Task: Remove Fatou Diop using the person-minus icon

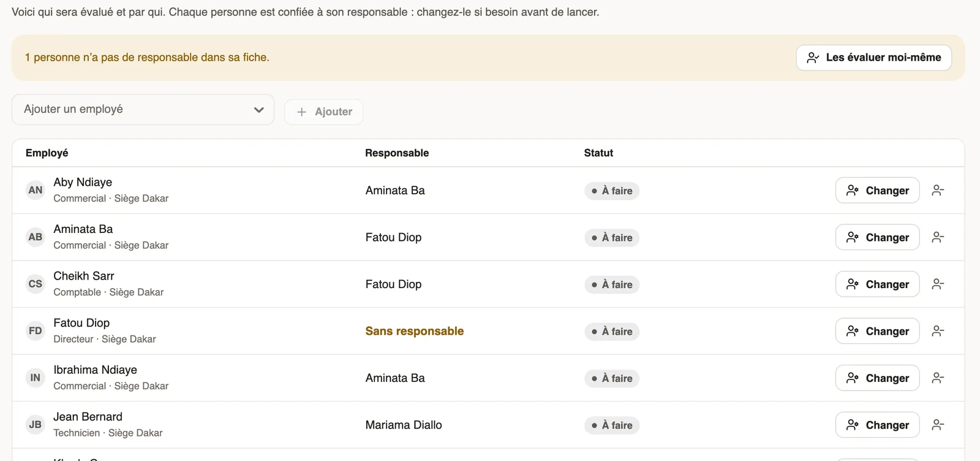Action: (x=938, y=331)
